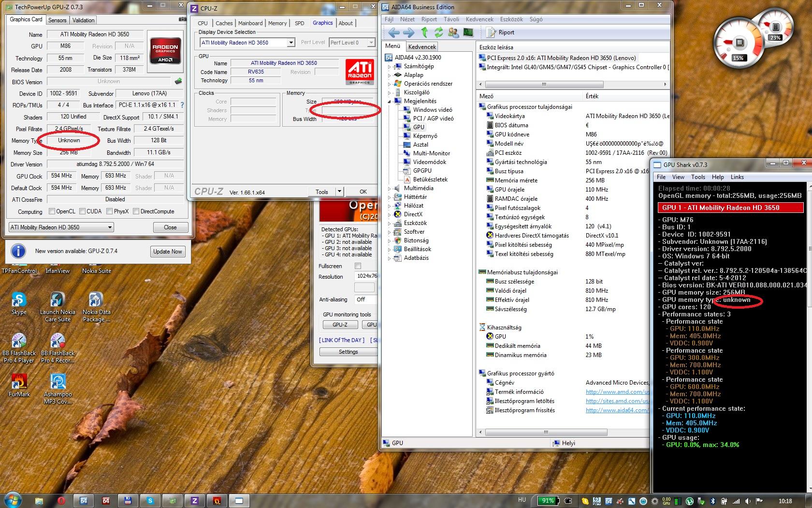This screenshot has width=812, height=508.
Task: Open Tools menu in GPU Shark
Action: click(x=698, y=177)
